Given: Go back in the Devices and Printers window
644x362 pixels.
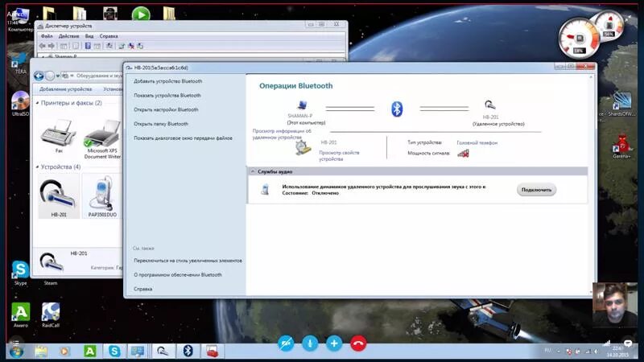Looking at the screenshot, I should click(x=39, y=76).
